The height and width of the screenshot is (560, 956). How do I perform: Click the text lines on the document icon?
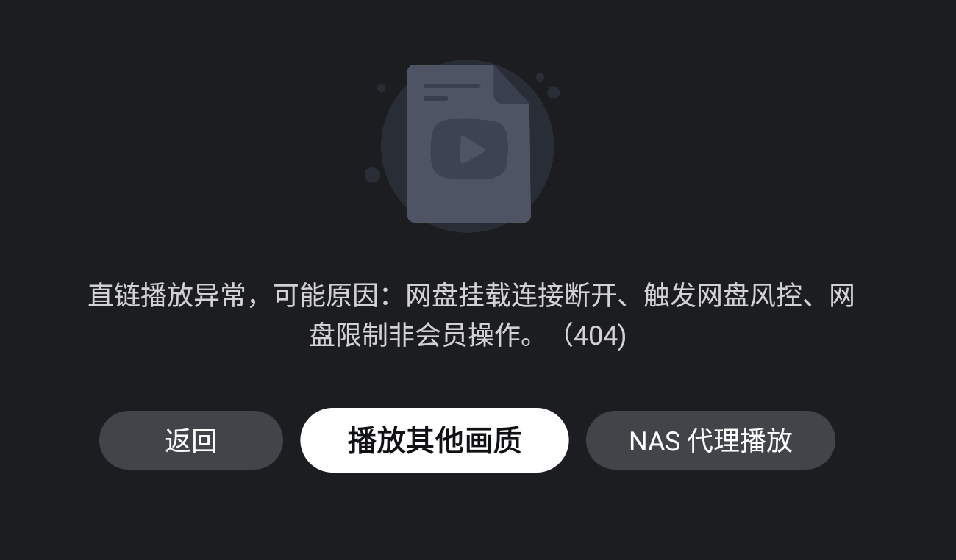coord(452,92)
